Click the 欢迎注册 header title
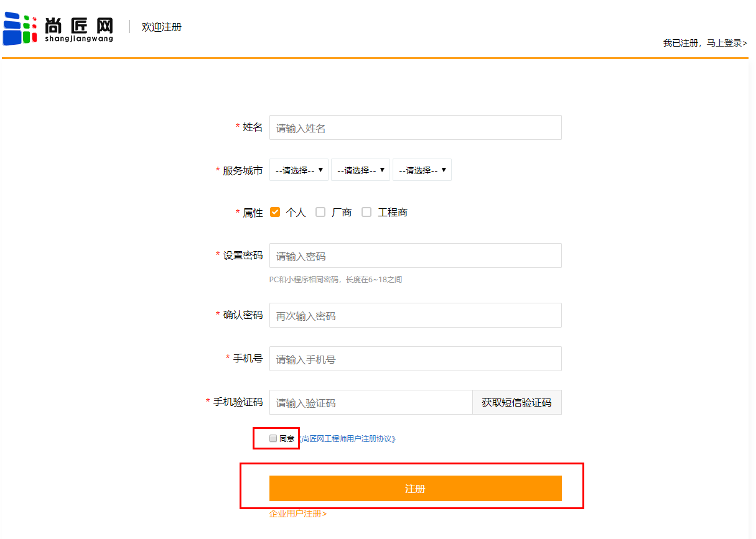This screenshot has height=539, width=756. click(161, 27)
